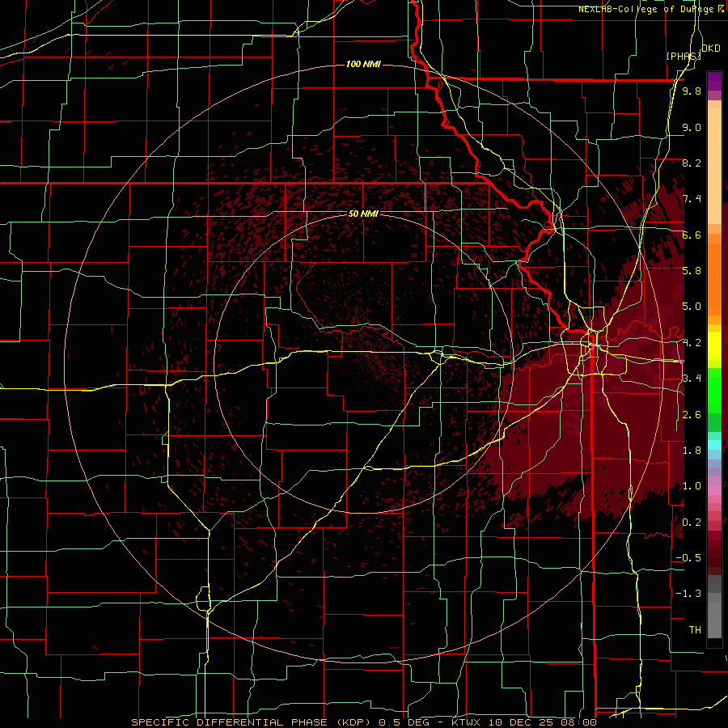The image size is (728, 728).
Task: Select the -1.3 value on the color scale
Action: coord(688,594)
